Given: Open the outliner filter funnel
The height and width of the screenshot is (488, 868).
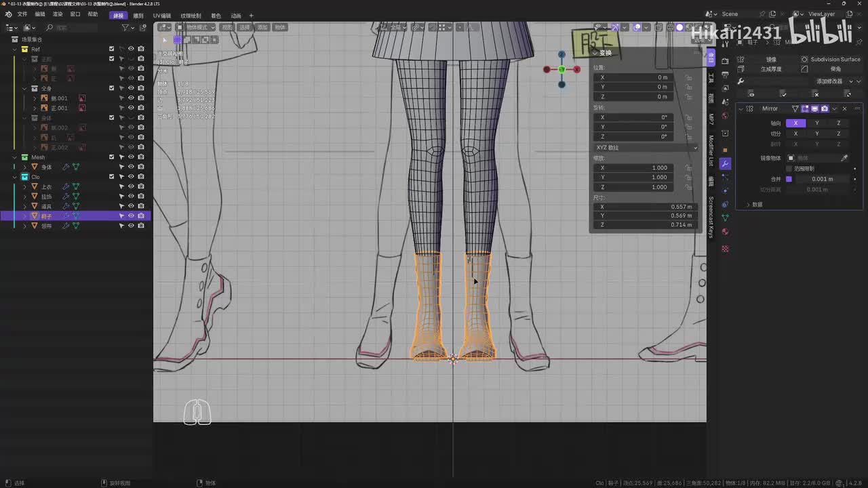Looking at the screenshot, I should coord(125,28).
